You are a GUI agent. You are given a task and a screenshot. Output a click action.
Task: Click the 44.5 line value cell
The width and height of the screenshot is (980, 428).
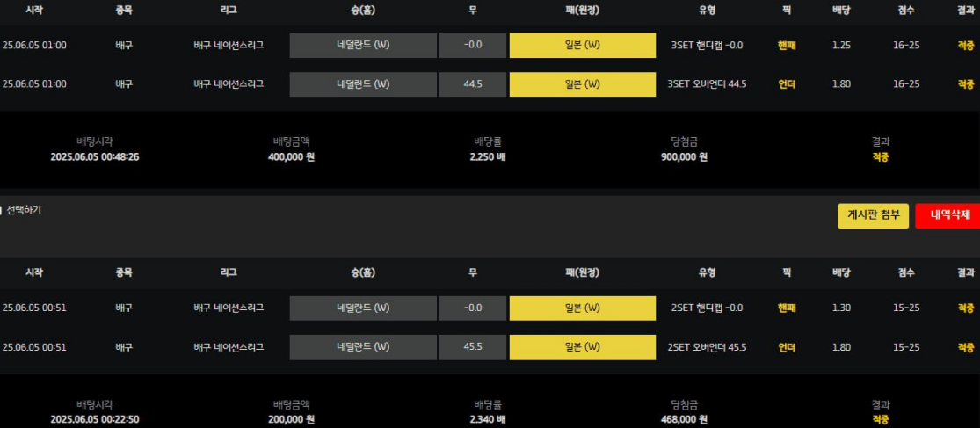(x=473, y=84)
